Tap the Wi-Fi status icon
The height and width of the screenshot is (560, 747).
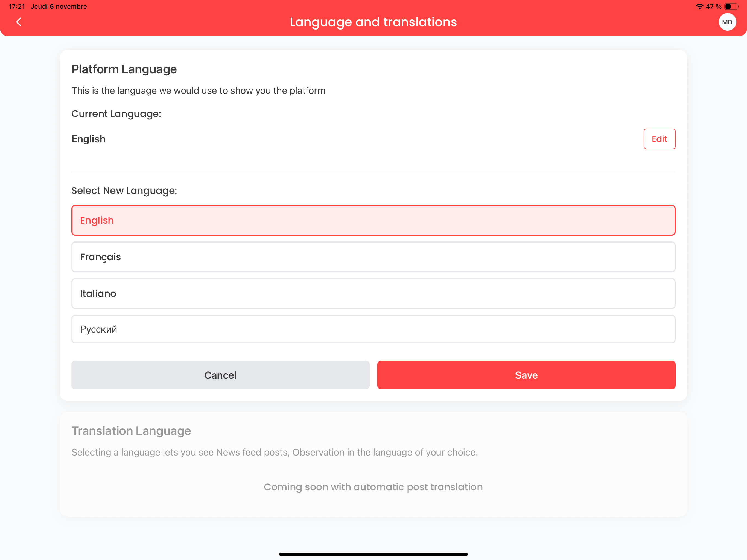point(699,6)
